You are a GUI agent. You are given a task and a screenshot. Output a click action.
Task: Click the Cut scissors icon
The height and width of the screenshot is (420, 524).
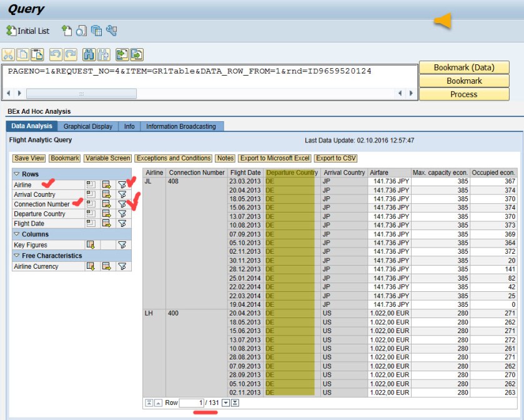8,54
